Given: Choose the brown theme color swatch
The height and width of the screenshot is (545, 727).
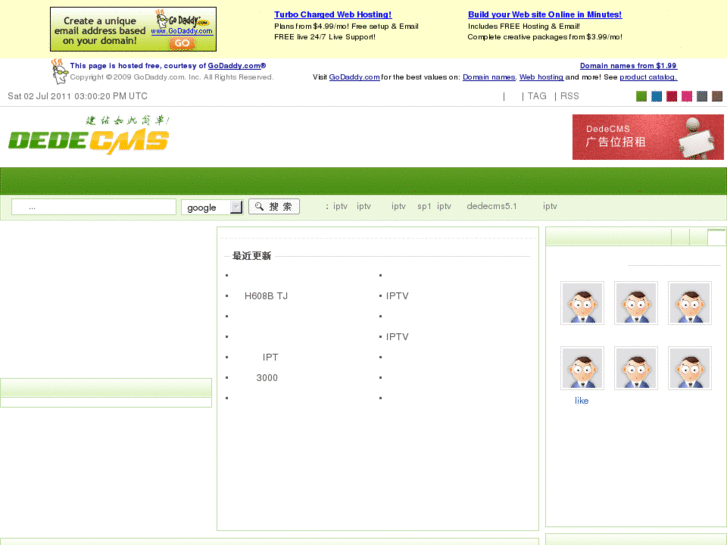Looking at the screenshot, I should [x=717, y=96].
